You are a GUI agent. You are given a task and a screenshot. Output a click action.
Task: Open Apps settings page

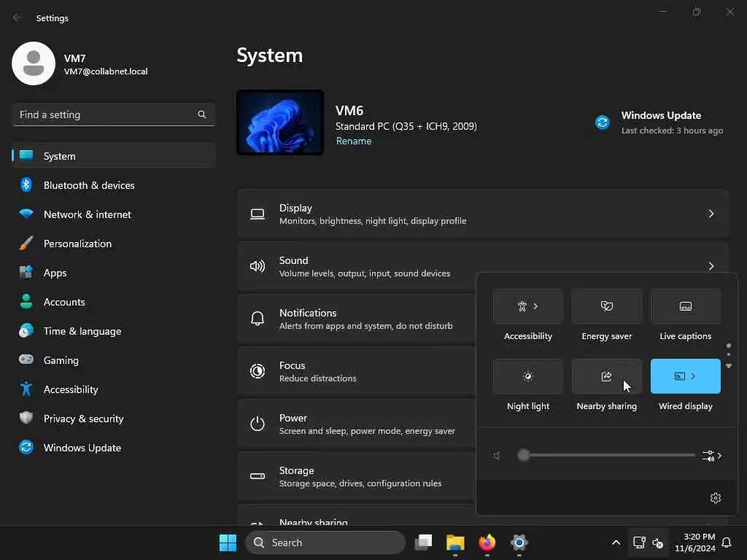point(113,273)
